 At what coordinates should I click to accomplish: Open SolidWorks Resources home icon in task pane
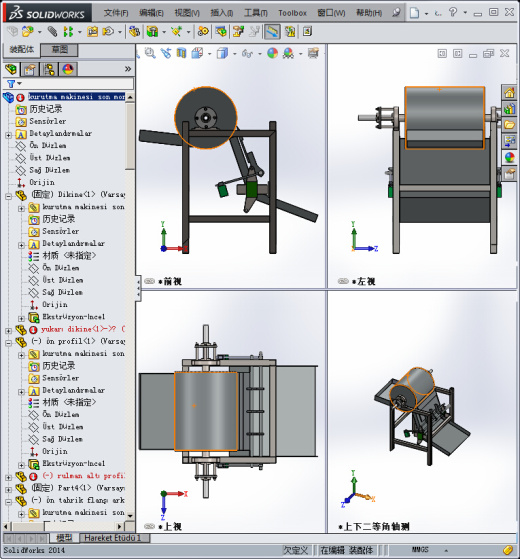[509, 93]
